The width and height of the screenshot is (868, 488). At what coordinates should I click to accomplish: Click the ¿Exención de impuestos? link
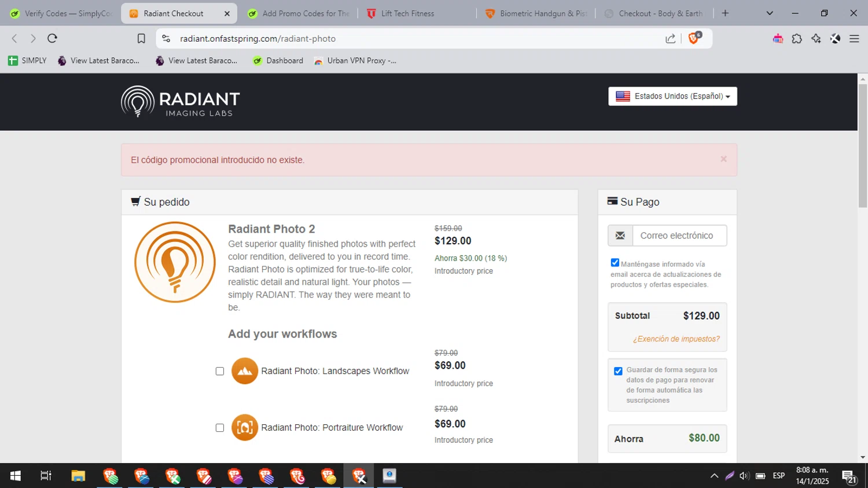coord(676,339)
